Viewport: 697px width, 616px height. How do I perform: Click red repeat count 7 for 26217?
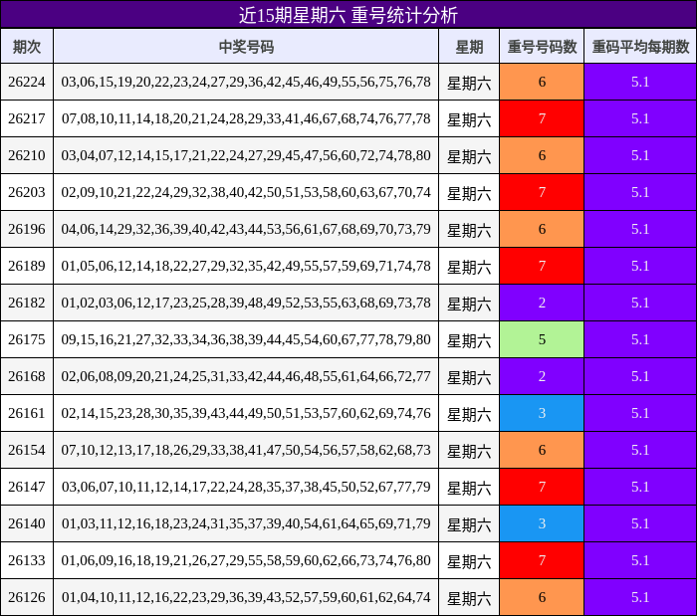pyautogui.click(x=542, y=118)
